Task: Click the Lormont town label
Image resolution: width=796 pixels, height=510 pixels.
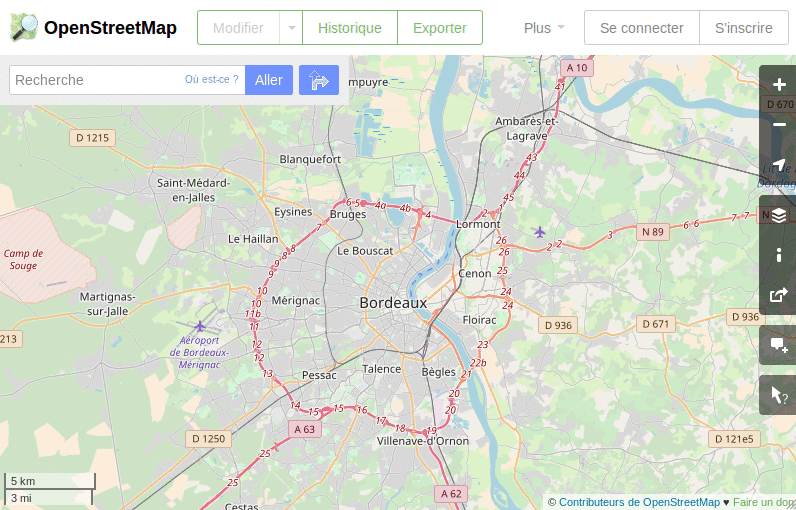Action: pos(478,224)
